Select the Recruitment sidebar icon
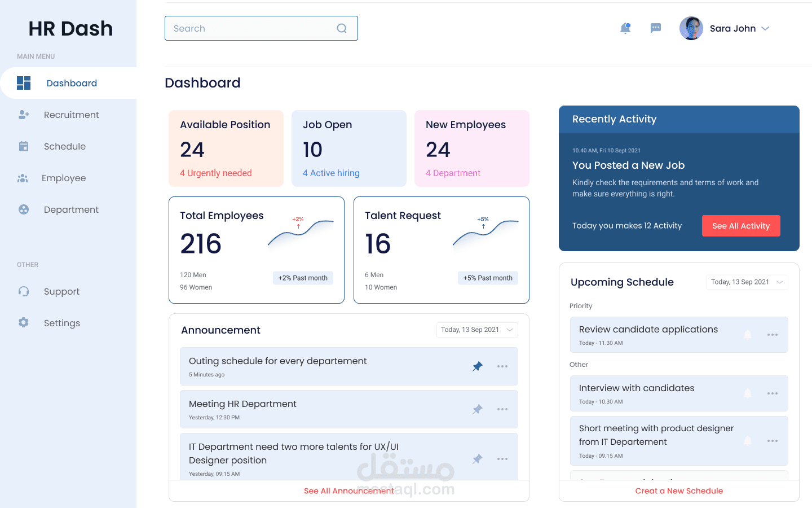812x508 pixels. [x=23, y=115]
